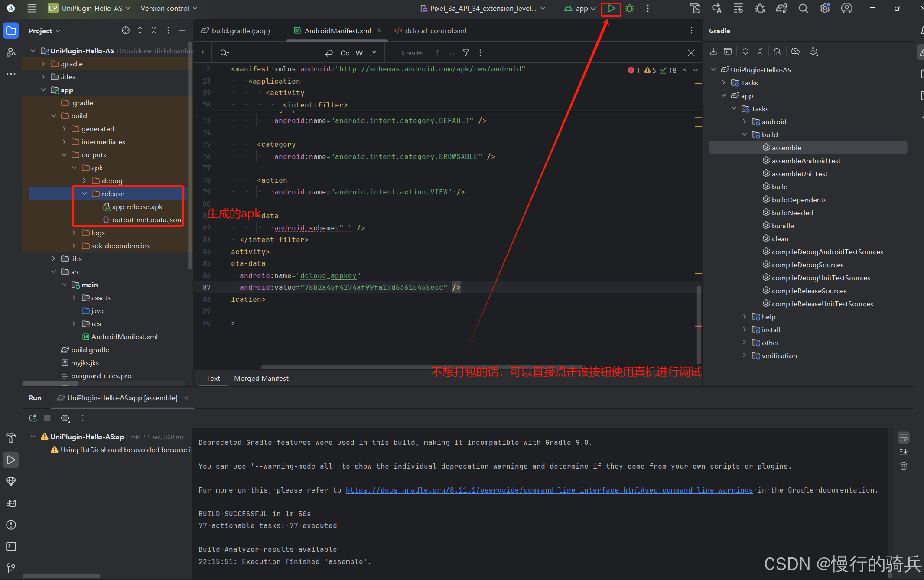Click the Rerun icon in Run panel
The height and width of the screenshot is (580, 924).
click(33, 418)
